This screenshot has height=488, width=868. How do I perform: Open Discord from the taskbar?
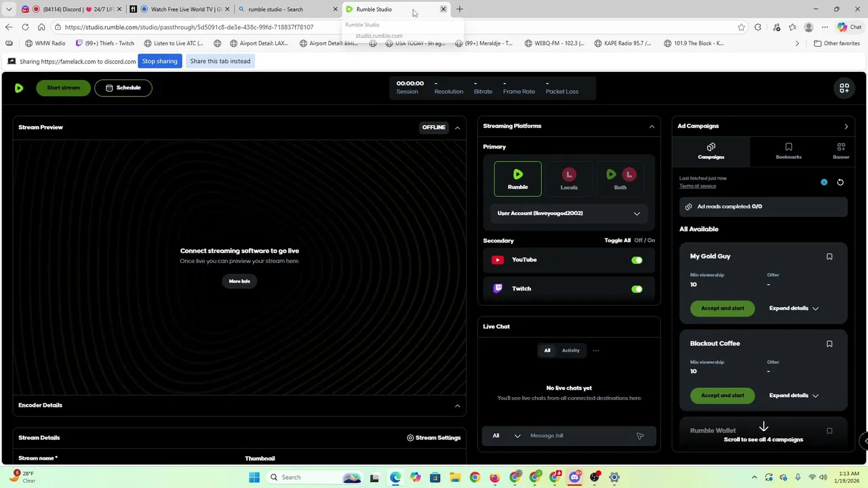pos(575,477)
